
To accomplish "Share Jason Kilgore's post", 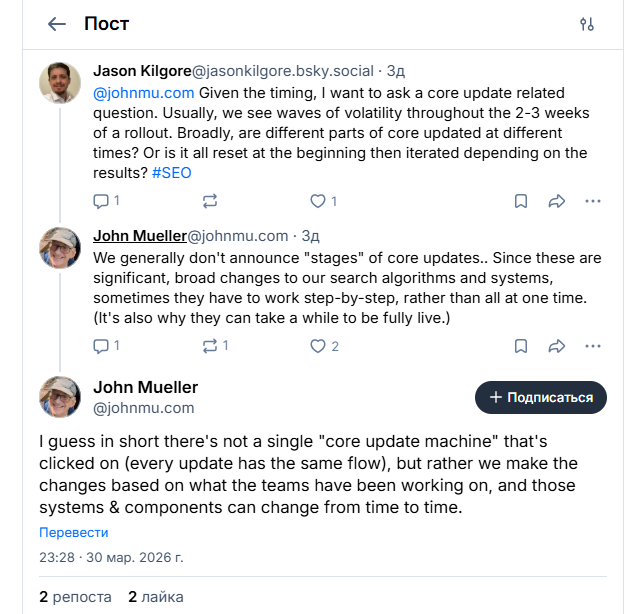I will pyautogui.click(x=557, y=201).
